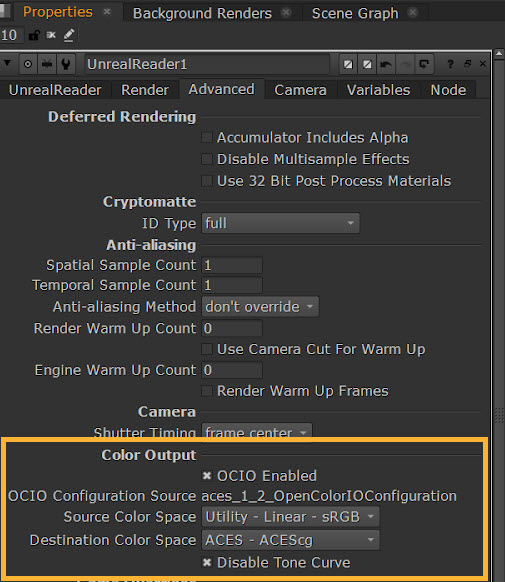The height and width of the screenshot is (582, 505).
Task: Enable Accumulator Includes Alpha checkbox
Action: coord(207,138)
